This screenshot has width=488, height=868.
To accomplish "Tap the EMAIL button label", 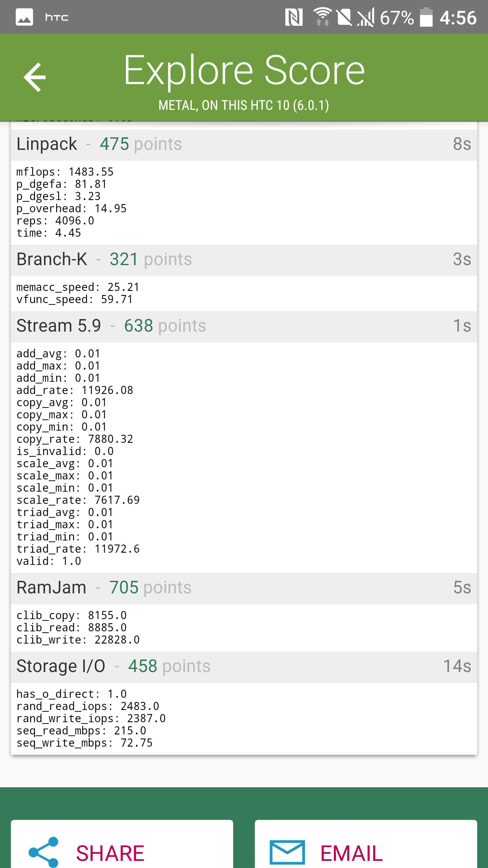I will [x=352, y=853].
